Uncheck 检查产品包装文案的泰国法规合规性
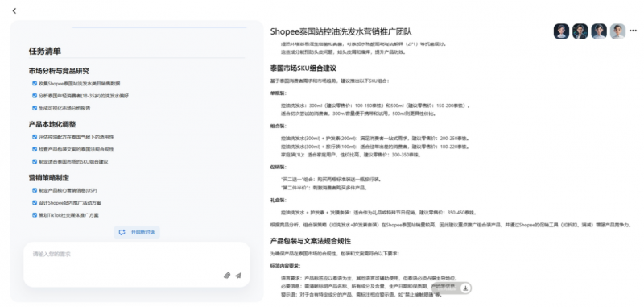The image size is (644, 307). (35, 149)
